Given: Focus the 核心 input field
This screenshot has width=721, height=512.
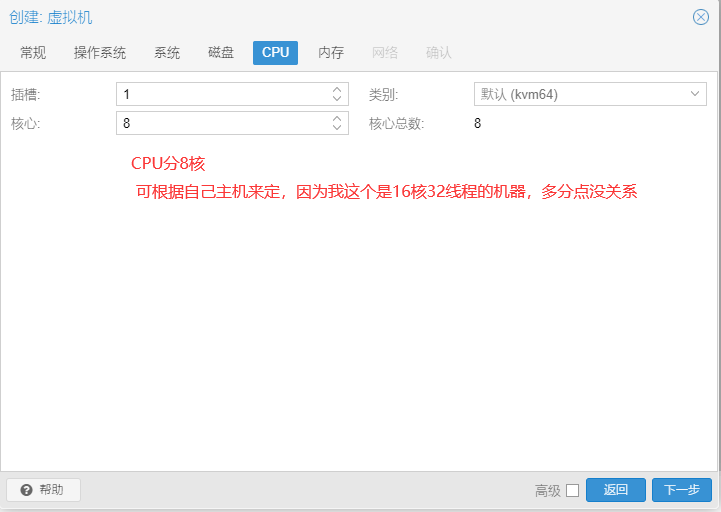Looking at the screenshot, I should click(220, 123).
